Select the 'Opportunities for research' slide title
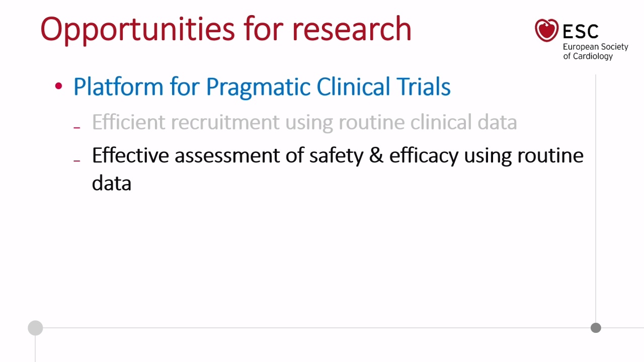 coord(226,29)
